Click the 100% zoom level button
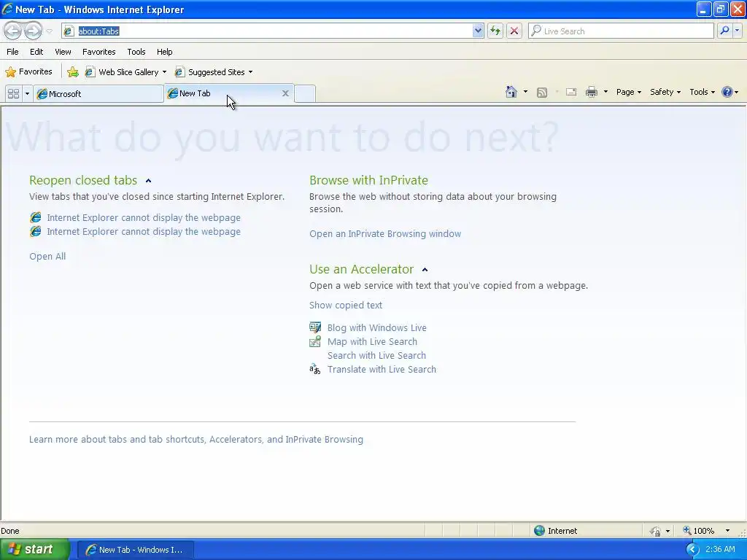 pos(698,531)
